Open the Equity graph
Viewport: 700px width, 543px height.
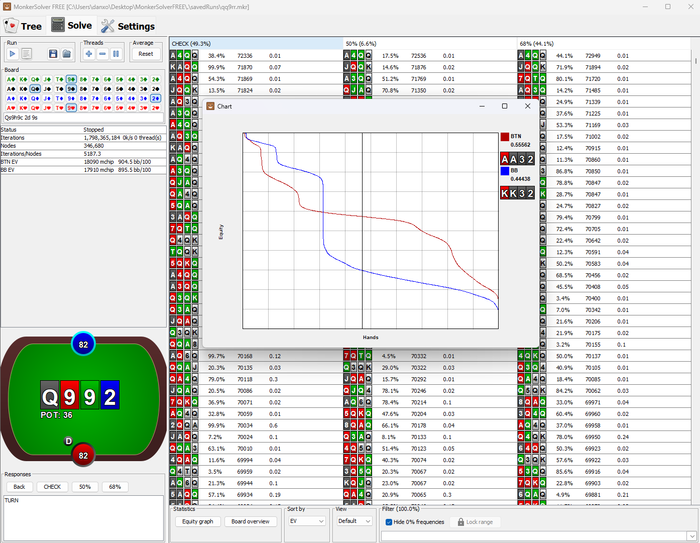(x=198, y=521)
